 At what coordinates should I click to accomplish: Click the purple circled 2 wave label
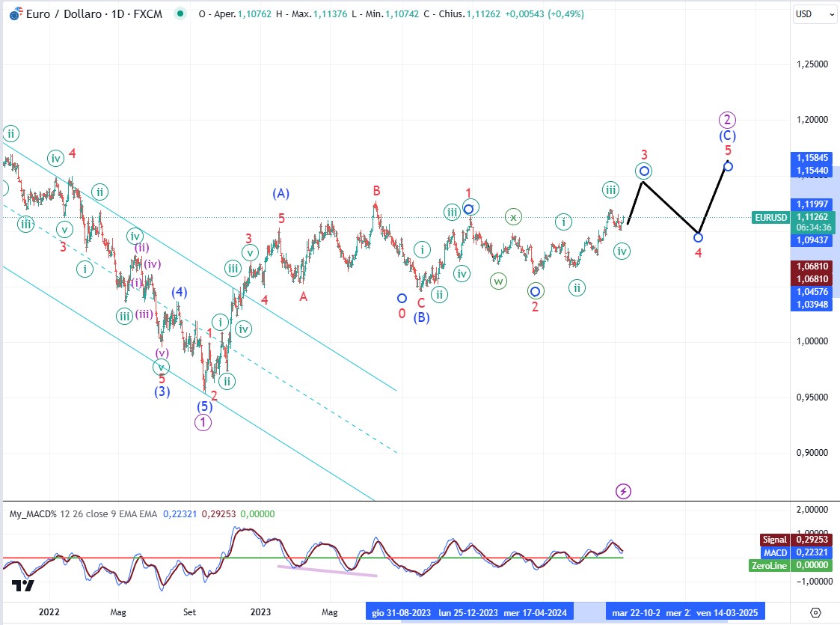click(727, 120)
